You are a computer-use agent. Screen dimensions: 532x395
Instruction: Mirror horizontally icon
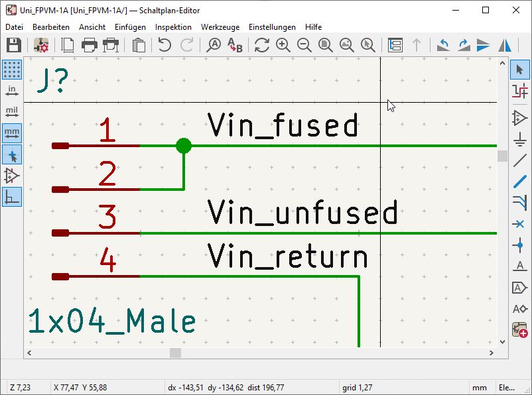click(505, 45)
